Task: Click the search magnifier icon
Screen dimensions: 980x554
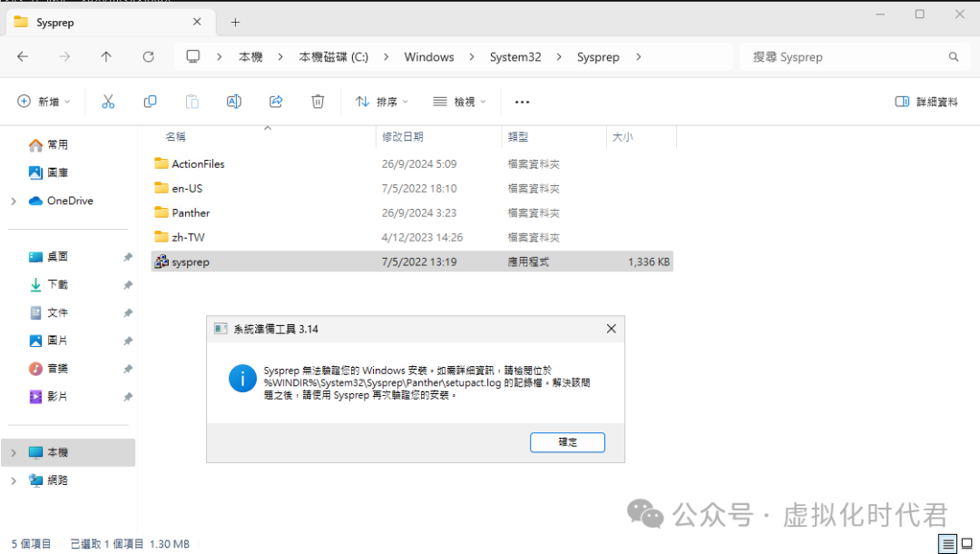Action: (953, 57)
